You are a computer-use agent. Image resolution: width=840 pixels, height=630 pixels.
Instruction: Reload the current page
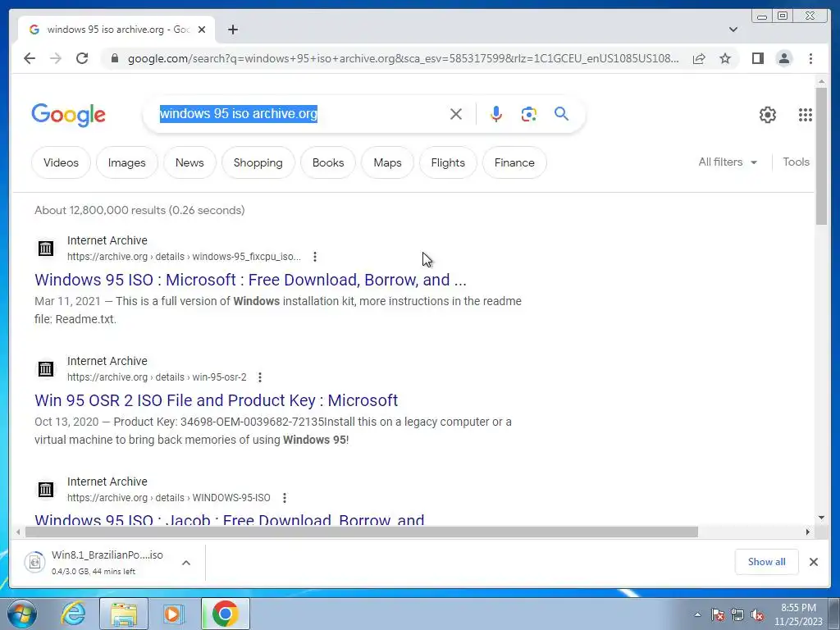[82, 58]
